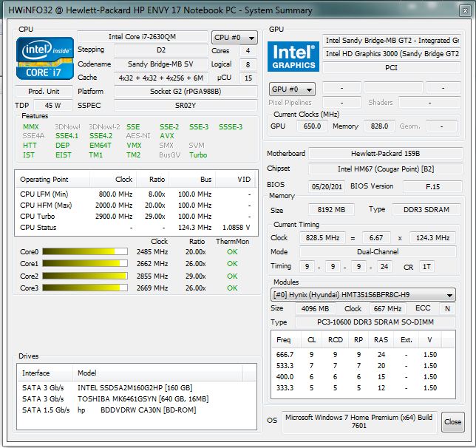
Task: Click the Turbo feature label
Action: [198, 155]
